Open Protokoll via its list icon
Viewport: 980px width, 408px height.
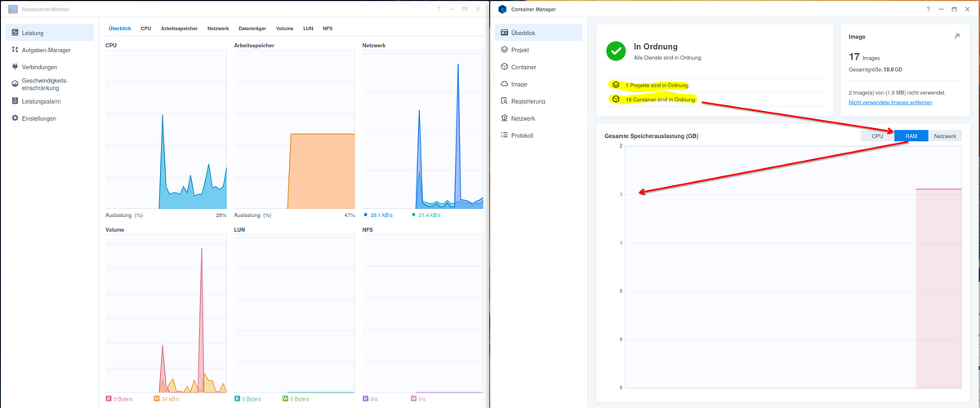point(505,135)
